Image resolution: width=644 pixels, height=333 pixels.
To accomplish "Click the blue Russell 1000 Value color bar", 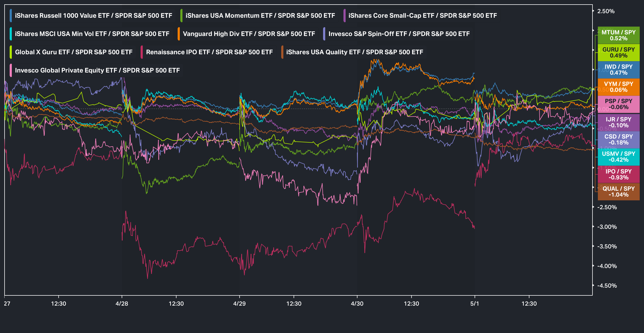I will (11, 16).
